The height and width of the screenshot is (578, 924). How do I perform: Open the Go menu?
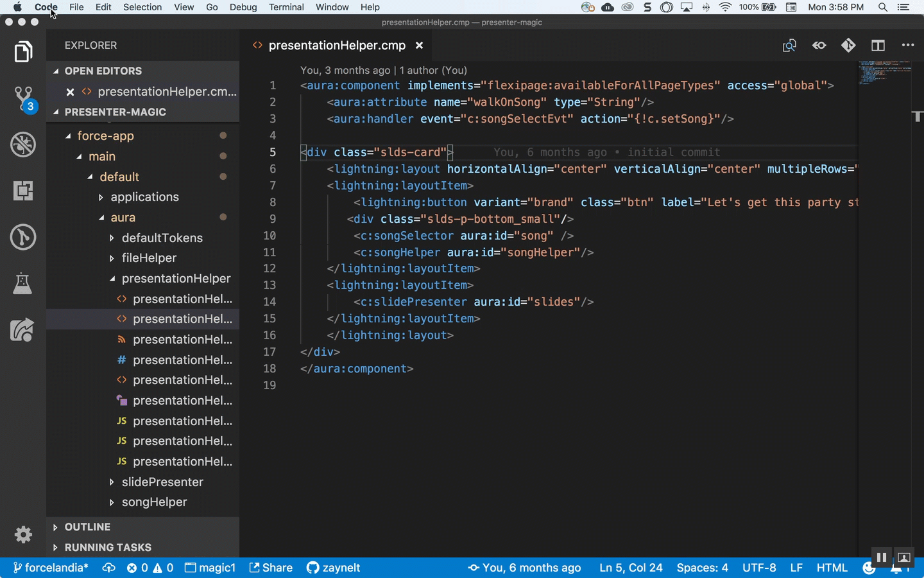click(x=212, y=7)
